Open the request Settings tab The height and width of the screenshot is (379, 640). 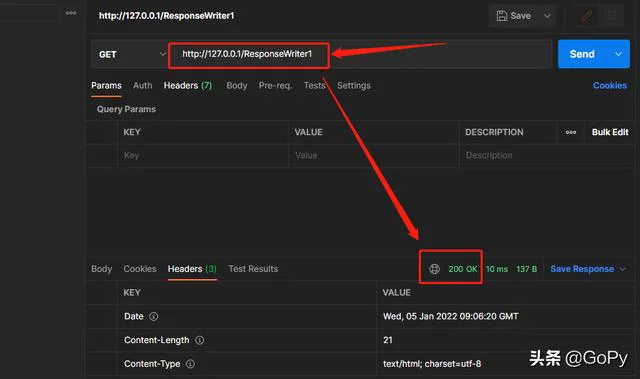354,86
